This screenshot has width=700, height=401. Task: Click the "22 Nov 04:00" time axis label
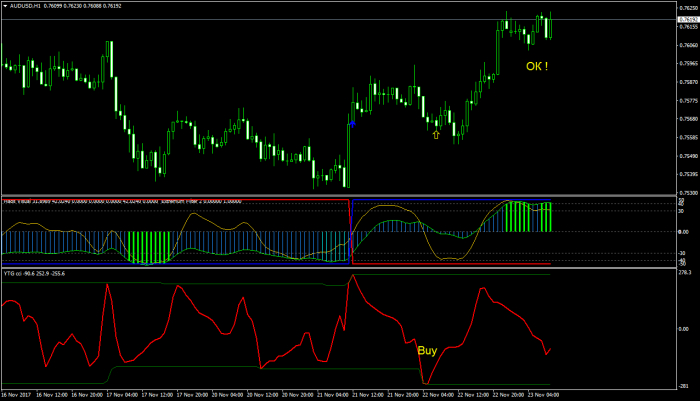click(x=438, y=395)
